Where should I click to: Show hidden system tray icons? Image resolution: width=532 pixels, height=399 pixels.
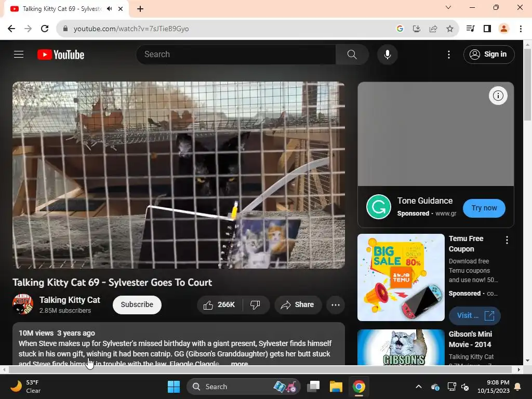pyautogui.click(x=419, y=387)
